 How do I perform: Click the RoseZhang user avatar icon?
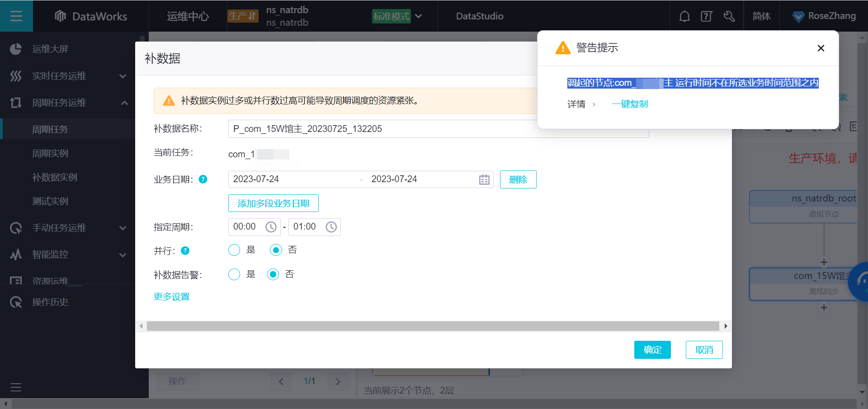coord(798,17)
